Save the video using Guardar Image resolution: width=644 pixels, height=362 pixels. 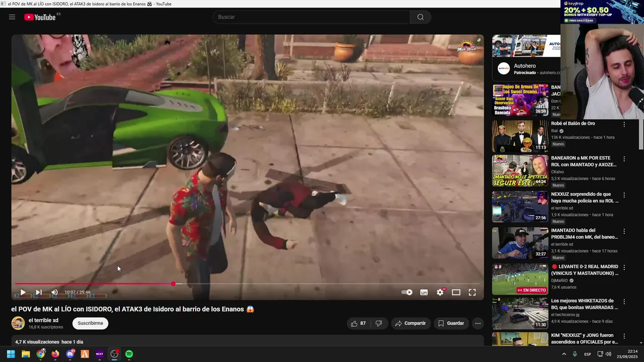point(451,323)
